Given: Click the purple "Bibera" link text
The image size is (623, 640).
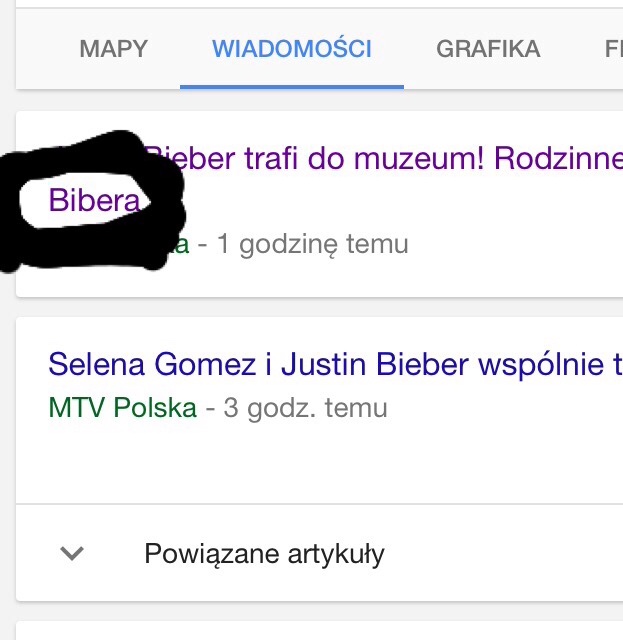Looking at the screenshot, I should (x=94, y=201).
